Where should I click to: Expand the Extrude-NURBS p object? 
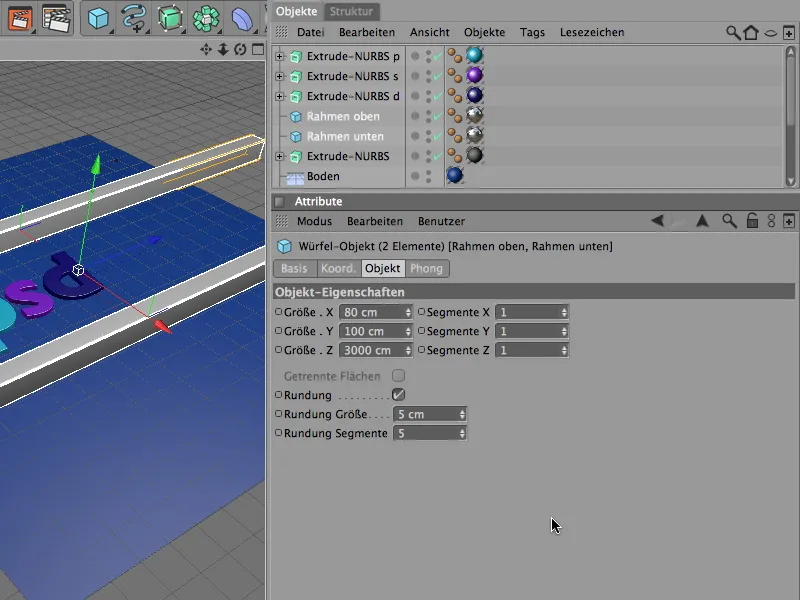(x=280, y=56)
